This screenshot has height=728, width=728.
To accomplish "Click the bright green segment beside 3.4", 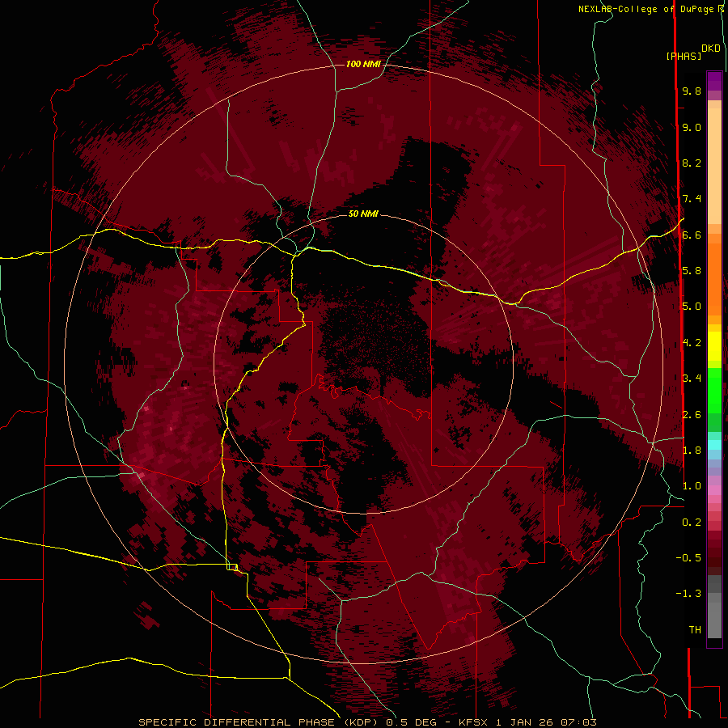I will (714, 390).
